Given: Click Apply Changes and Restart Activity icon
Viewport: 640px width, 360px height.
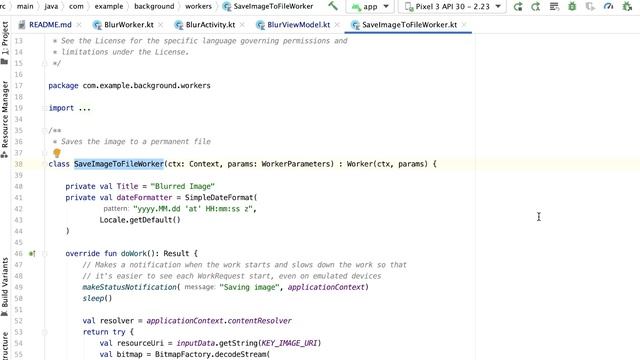Looking at the screenshot, I should point(518,6).
